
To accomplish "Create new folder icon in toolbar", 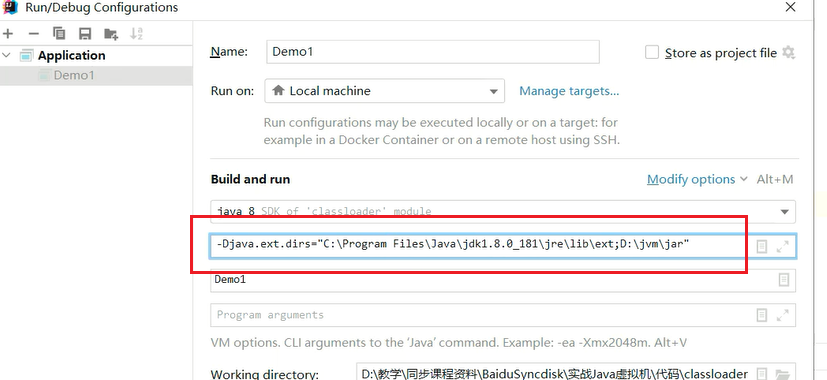I will point(111,34).
